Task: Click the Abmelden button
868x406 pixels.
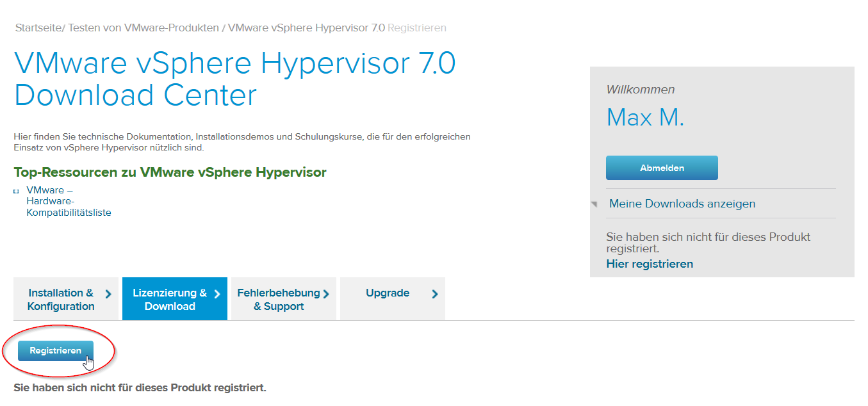Action: [x=661, y=167]
